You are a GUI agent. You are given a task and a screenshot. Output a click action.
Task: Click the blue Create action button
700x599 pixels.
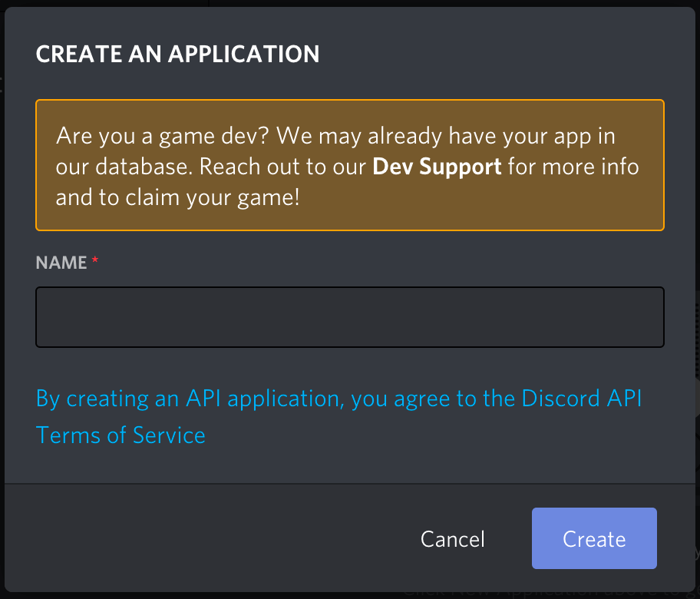(x=593, y=538)
